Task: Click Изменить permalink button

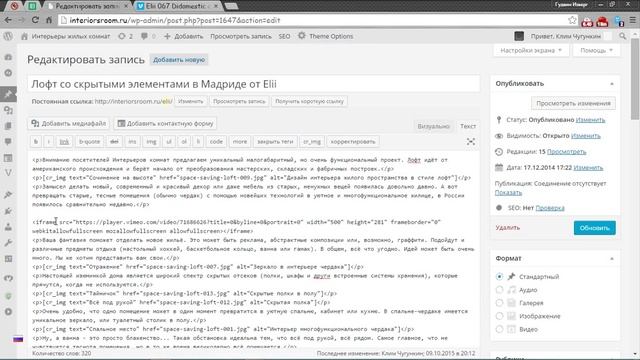Action: tap(191, 101)
